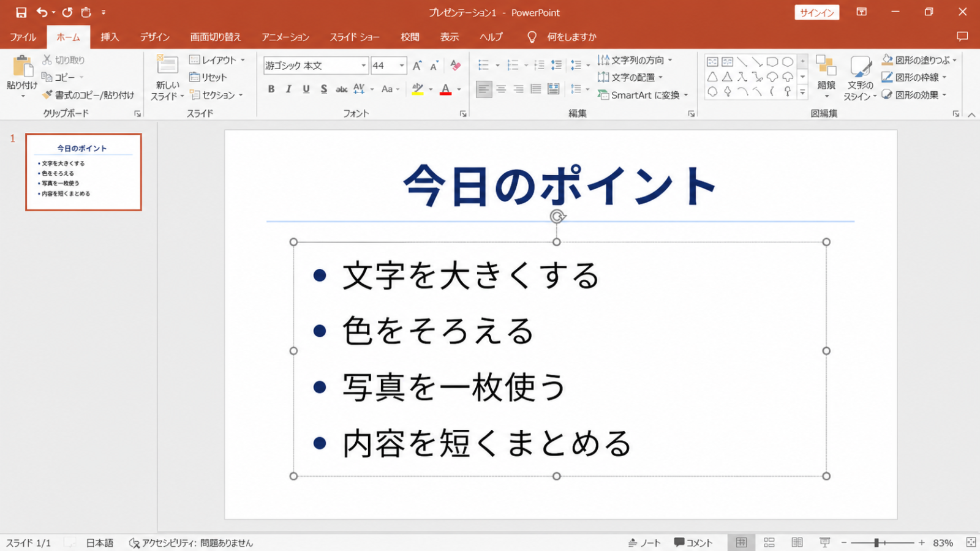The width and height of the screenshot is (980, 551).
Task: Convert to SmartArt with SmartArt に変換
Action: coord(643,95)
